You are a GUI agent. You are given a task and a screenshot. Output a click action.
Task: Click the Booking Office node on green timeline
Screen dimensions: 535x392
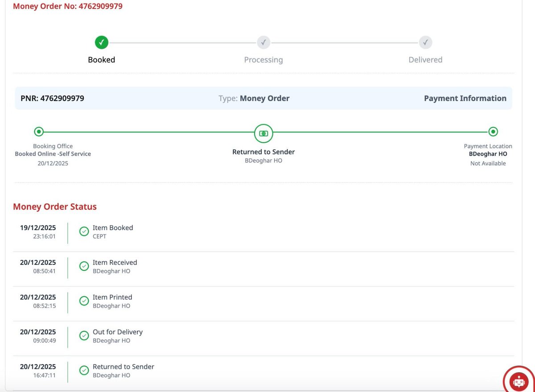39,132
